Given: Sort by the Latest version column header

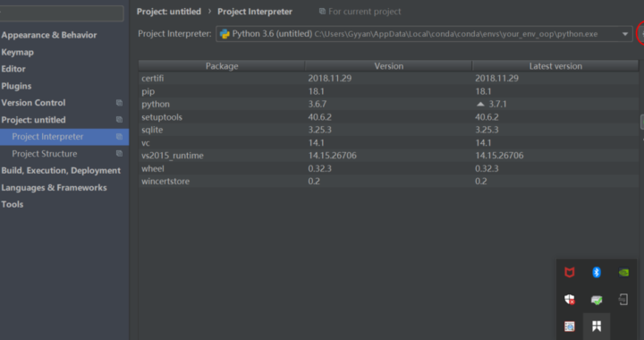Looking at the screenshot, I should [x=555, y=66].
